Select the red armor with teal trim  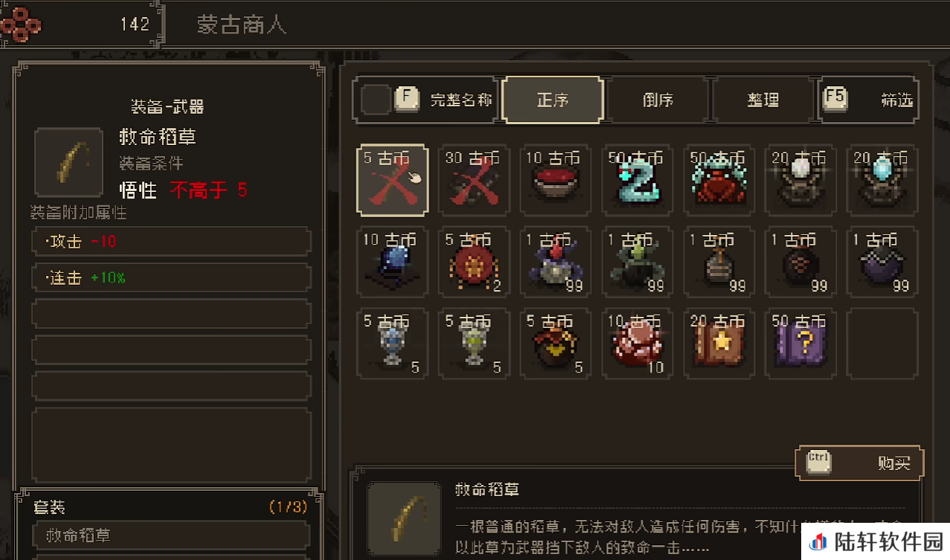(719, 181)
